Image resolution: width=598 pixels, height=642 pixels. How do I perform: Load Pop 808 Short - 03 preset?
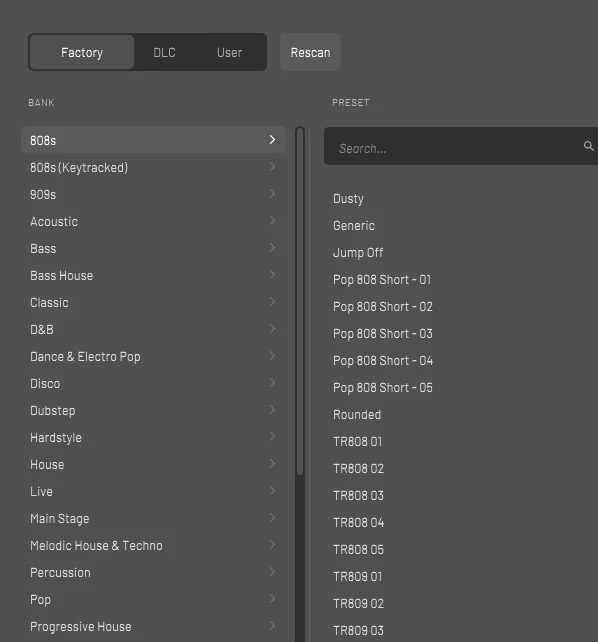point(383,334)
